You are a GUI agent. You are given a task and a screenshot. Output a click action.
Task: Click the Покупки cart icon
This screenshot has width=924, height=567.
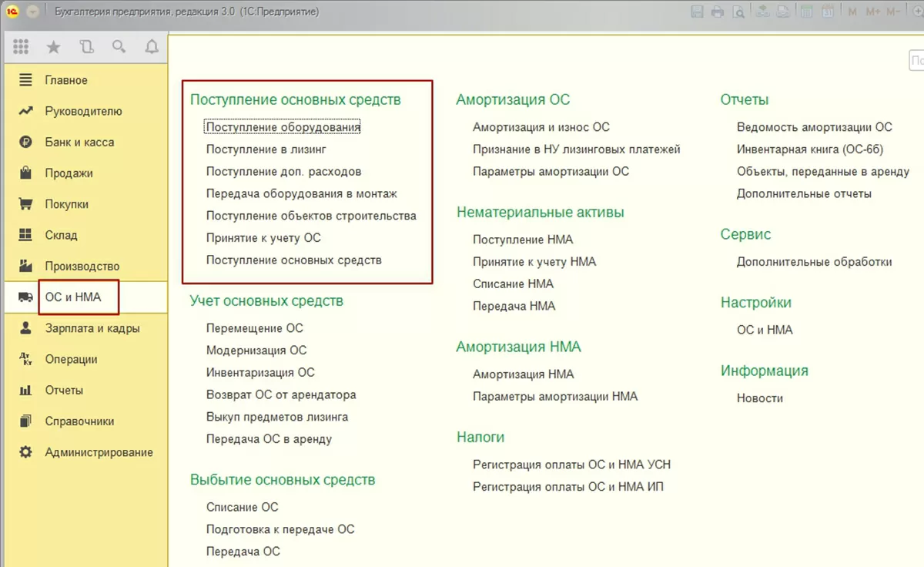(25, 204)
